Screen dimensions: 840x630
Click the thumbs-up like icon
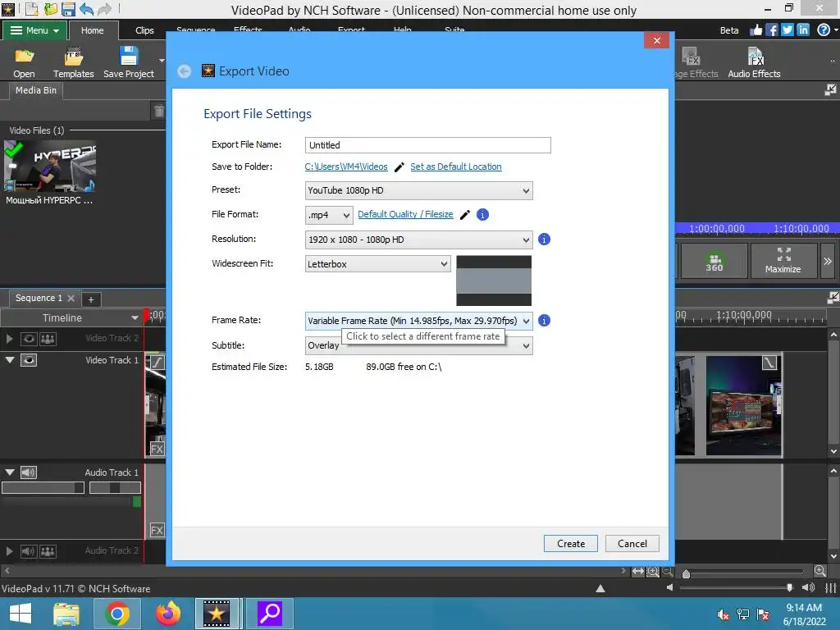(756, 30)
